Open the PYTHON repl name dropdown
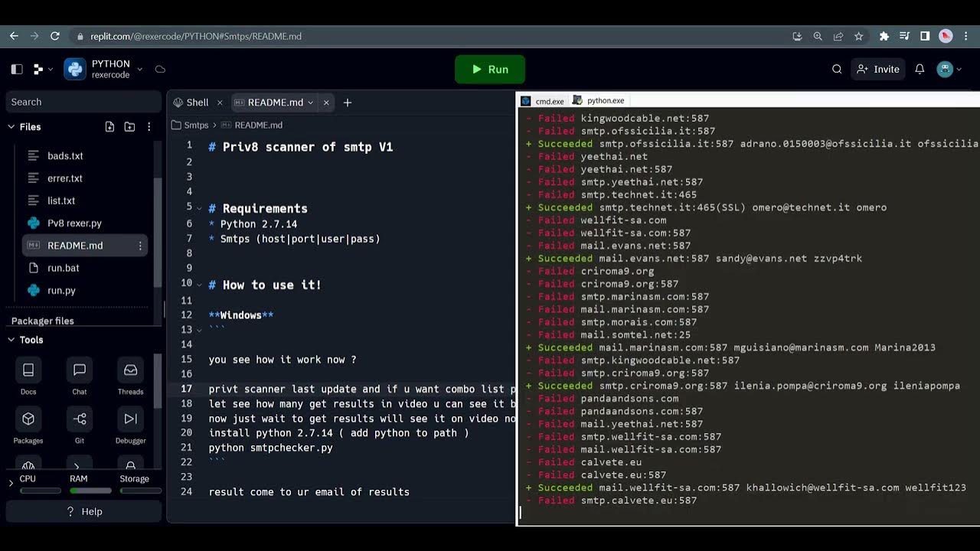This screenshot has width=980, height=551. click(139, 69)
